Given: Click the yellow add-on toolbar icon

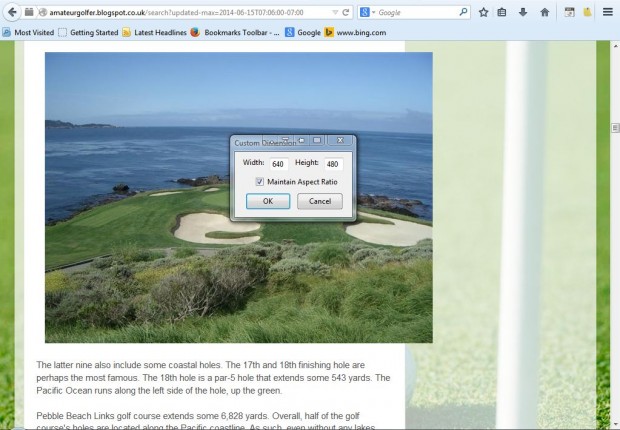Looking at the screenshot, I should [587, 13].
